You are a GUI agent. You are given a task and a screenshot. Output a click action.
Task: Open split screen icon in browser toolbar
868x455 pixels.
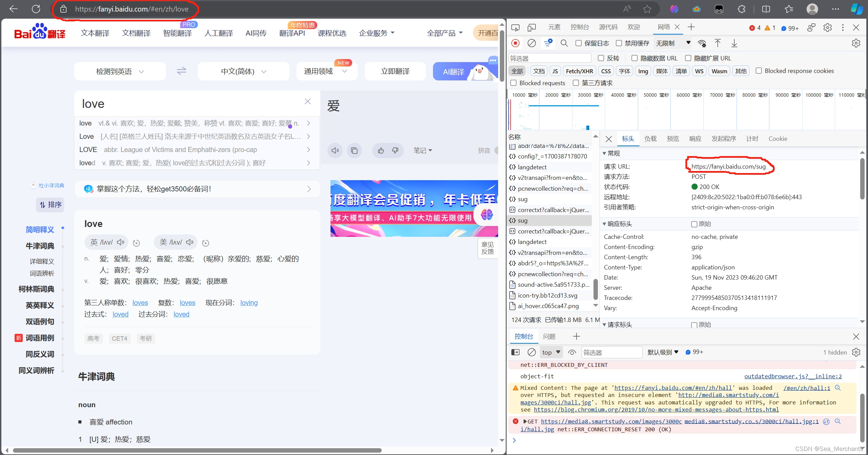coord(766,9)
